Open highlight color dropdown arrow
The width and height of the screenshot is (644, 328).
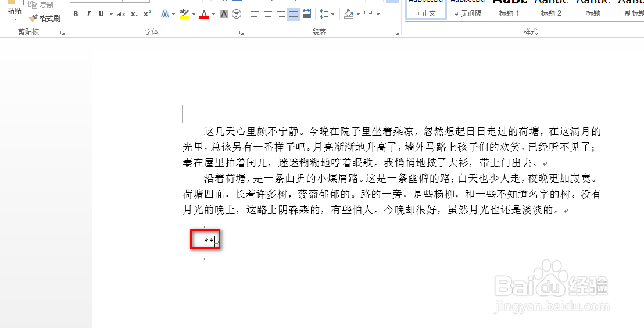[194, 15]
